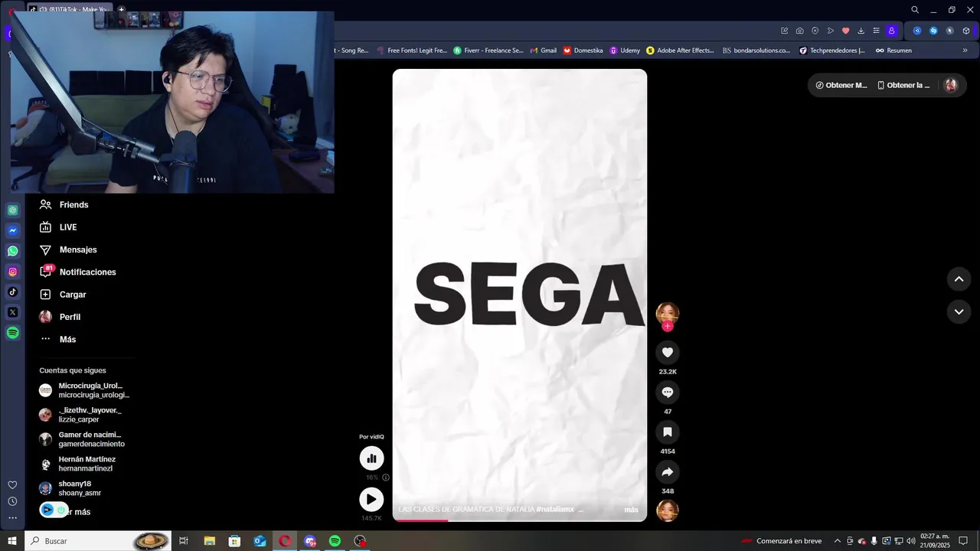
Task: Play video with the round play button
Action: pyautogui.click(x=371, y=500)
